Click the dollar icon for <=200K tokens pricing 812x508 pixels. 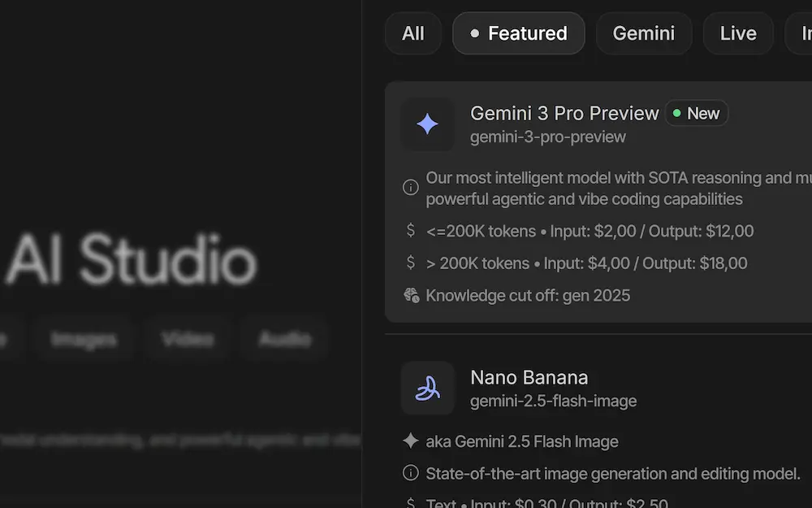(411, 231)
